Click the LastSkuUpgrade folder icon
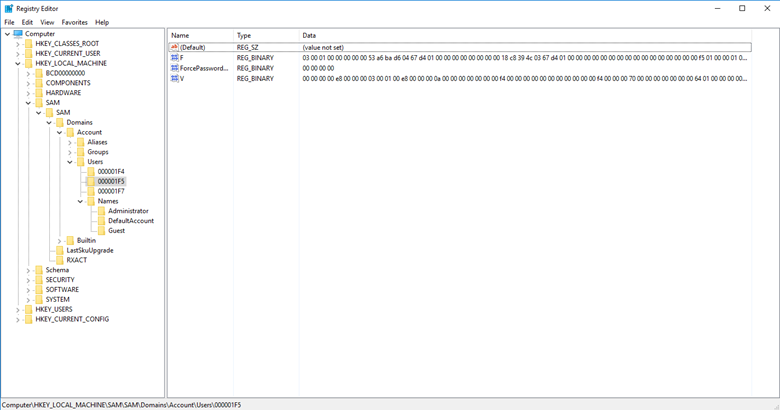This screenshot has width=780, height=410. (60, 250)
